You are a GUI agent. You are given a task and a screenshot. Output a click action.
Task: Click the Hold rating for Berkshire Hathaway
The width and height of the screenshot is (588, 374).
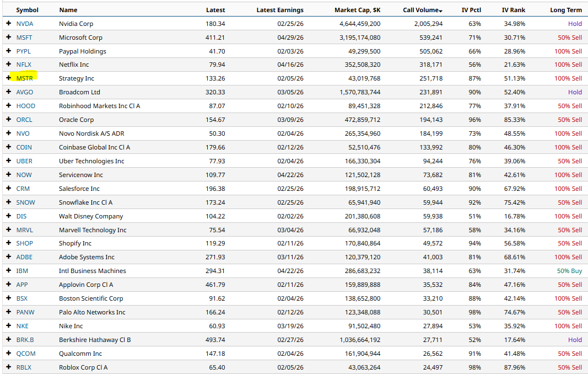click(x=575, y=340)
